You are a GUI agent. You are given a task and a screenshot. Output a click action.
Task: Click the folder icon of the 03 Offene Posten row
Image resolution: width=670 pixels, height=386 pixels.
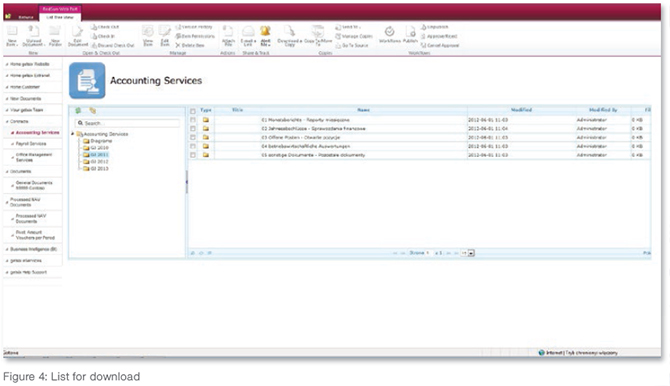(x=206, y=138)
